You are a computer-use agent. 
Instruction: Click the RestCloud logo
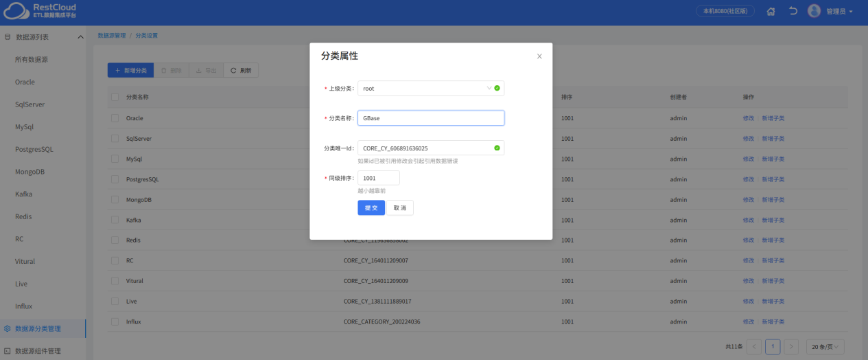point(40,11)
